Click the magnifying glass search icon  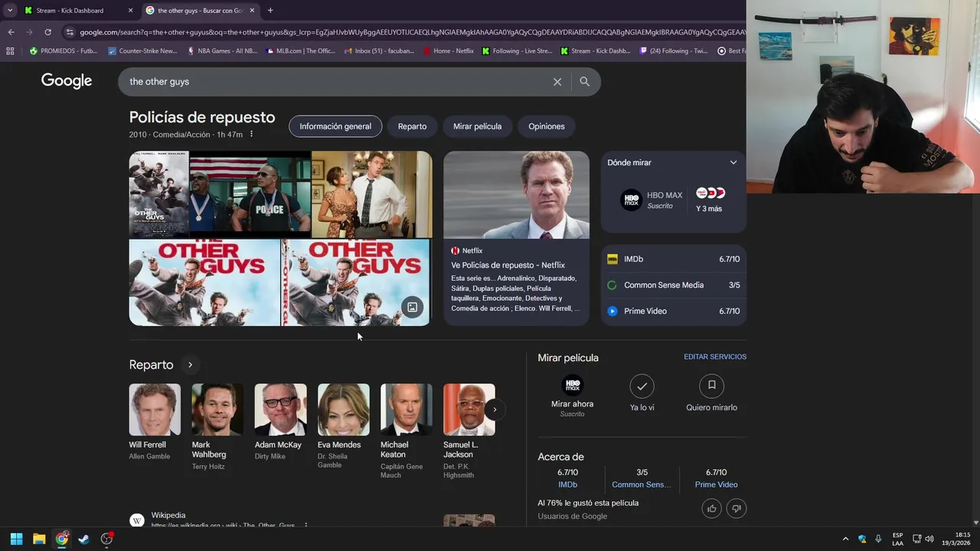pyautogui.click(x=585, y=82)
